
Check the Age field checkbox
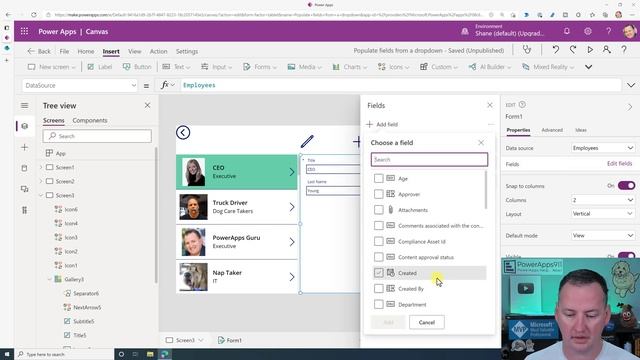(x=378, y=178)
